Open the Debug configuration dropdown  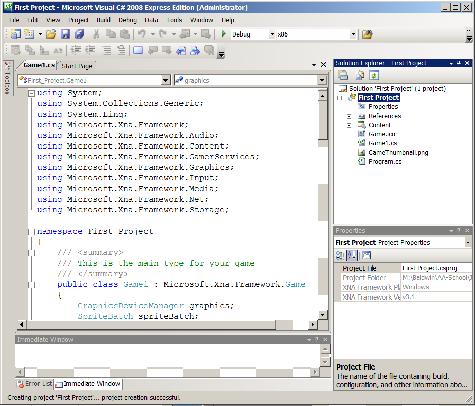tap(272, 34)
